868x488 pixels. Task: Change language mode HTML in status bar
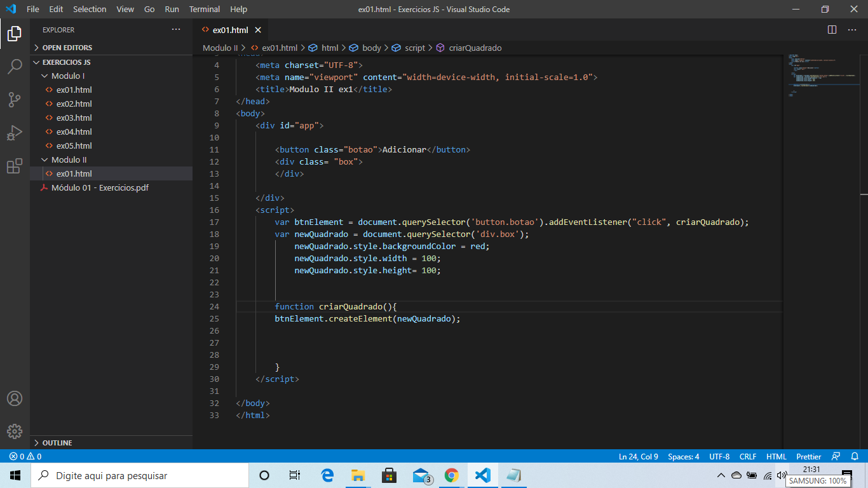coord(776,456)
